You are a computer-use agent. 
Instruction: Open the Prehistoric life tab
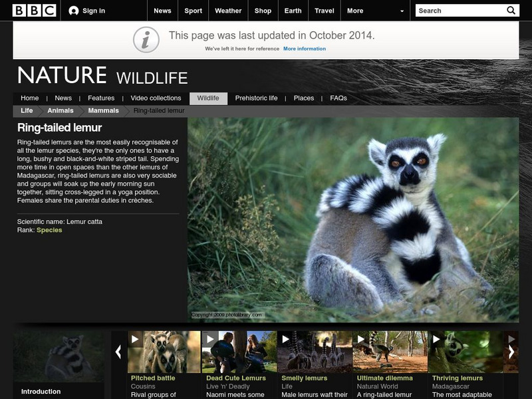256,98
